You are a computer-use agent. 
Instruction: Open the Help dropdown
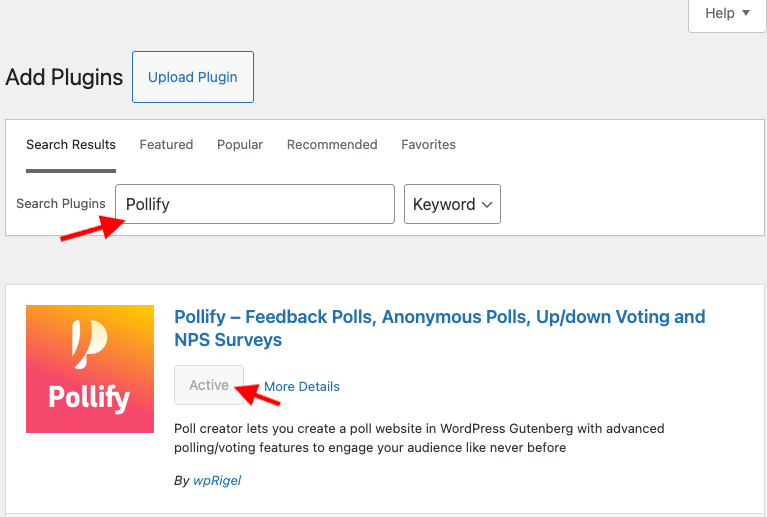[727, 14]
